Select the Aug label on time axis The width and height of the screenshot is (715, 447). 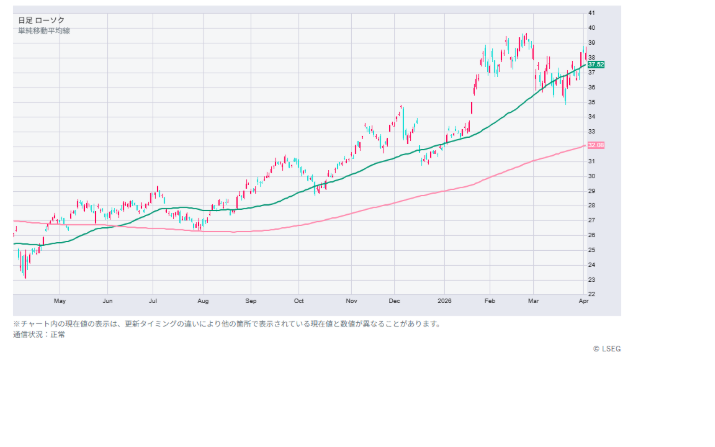pos(202,300)
